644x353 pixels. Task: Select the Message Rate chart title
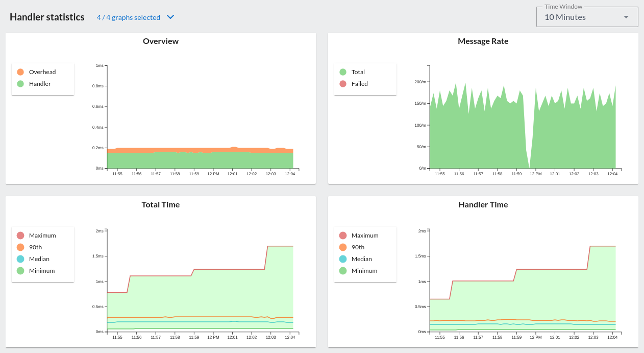point(483,41)
